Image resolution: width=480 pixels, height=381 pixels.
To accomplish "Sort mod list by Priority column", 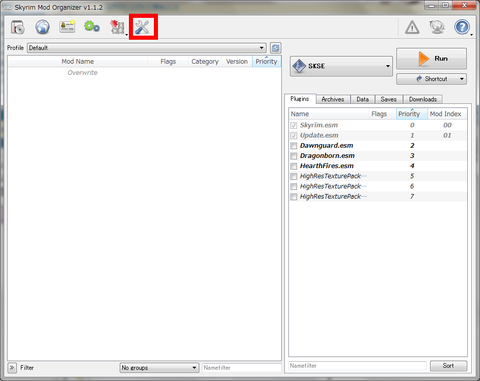I will pos(267,62).
